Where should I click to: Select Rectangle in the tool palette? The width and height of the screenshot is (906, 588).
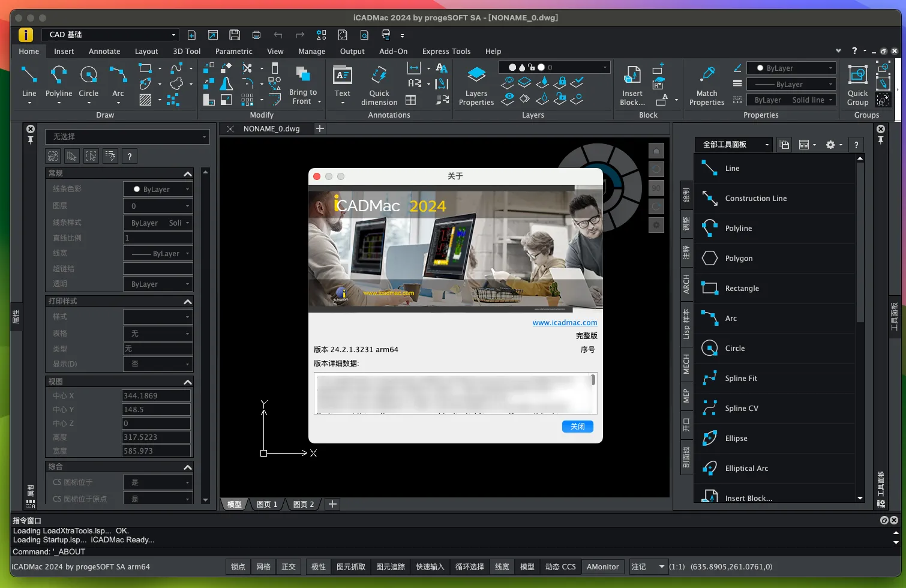tap(775, 289)
